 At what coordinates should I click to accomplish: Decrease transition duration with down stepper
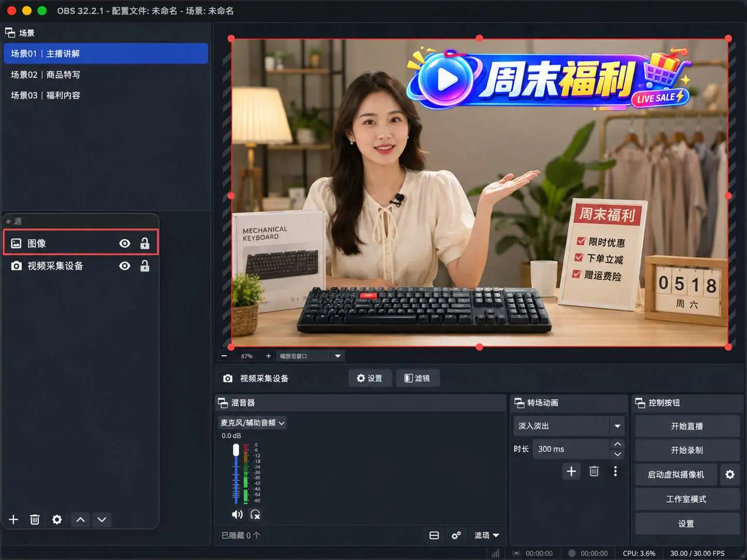(x=618, y=454)
